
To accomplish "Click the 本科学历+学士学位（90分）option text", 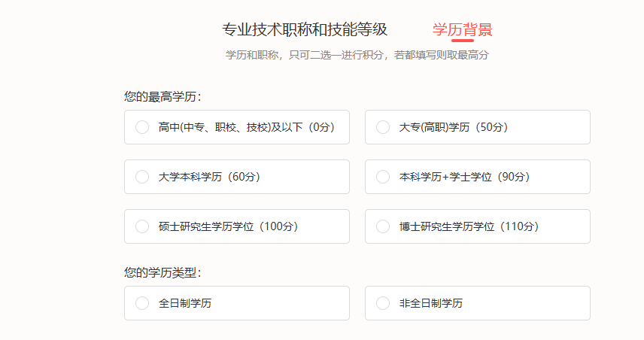I will [x=464, y=177].
